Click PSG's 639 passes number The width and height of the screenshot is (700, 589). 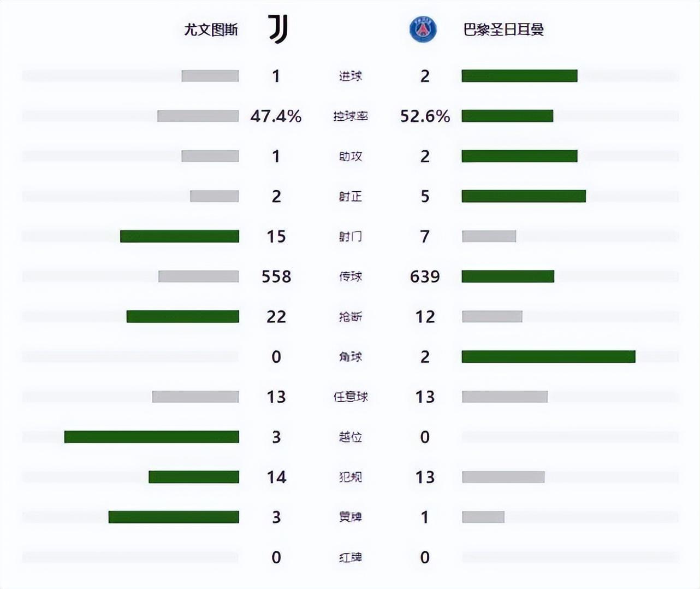[425, 276]
